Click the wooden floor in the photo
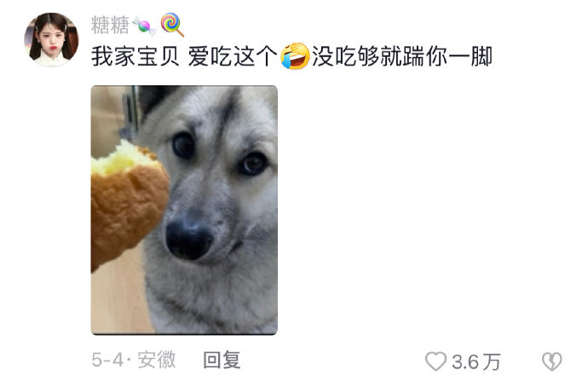The height and width of the screenshot is (382, 588). click(x=117, y=297)
